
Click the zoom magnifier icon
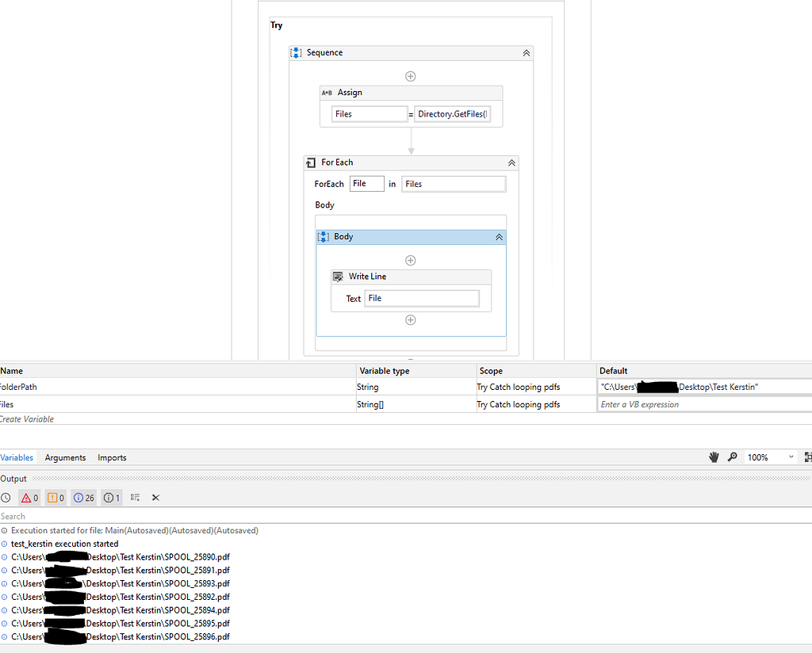tap(733, 457)
